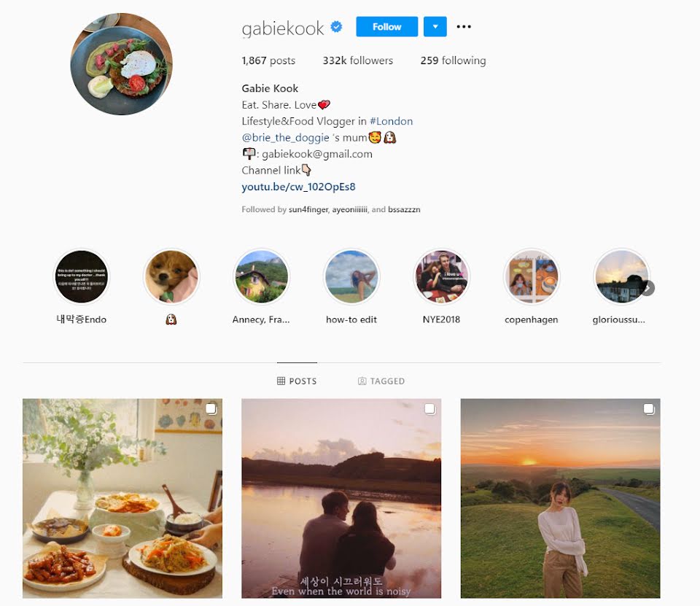This screenshot has height=606, width=700.
Task: Visit the @brie_the_doggie profile mention
Action: 285,138
